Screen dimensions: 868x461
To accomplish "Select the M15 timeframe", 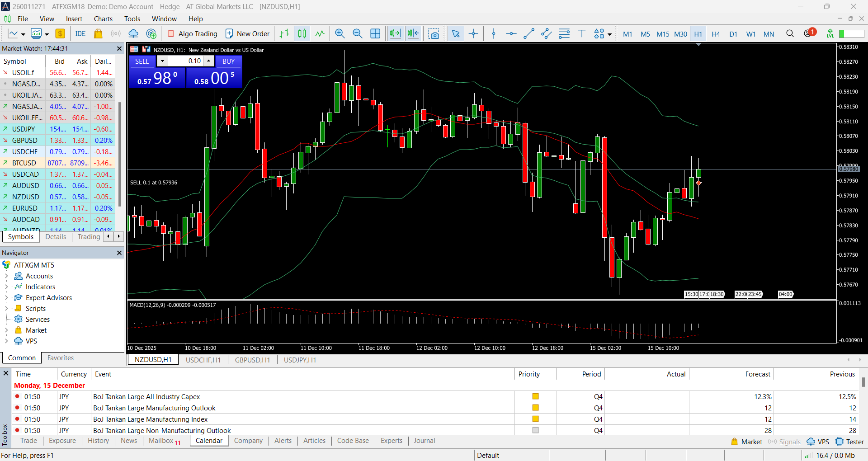I will (x=663, y=34).
